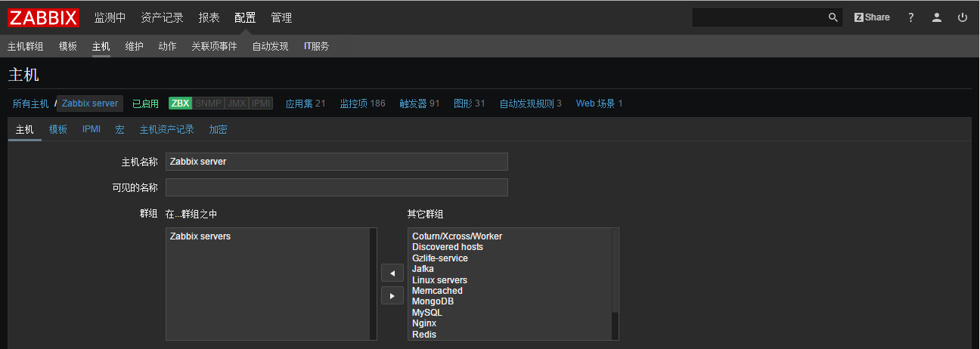This screenshot has width=980, height=349.
Task: Select Coturn/Xcross/Worker group
Action: (x=457, y=236)
